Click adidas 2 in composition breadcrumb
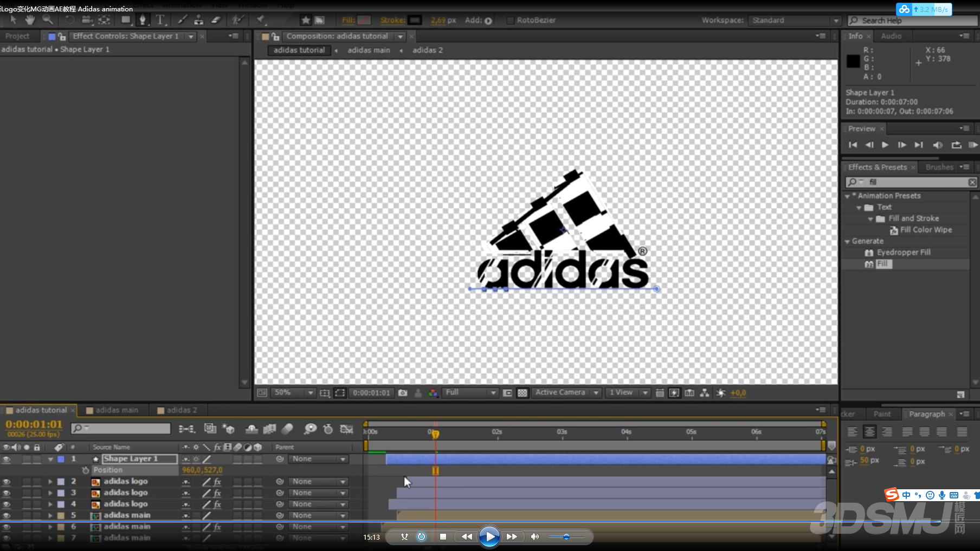 pos(427,50)
